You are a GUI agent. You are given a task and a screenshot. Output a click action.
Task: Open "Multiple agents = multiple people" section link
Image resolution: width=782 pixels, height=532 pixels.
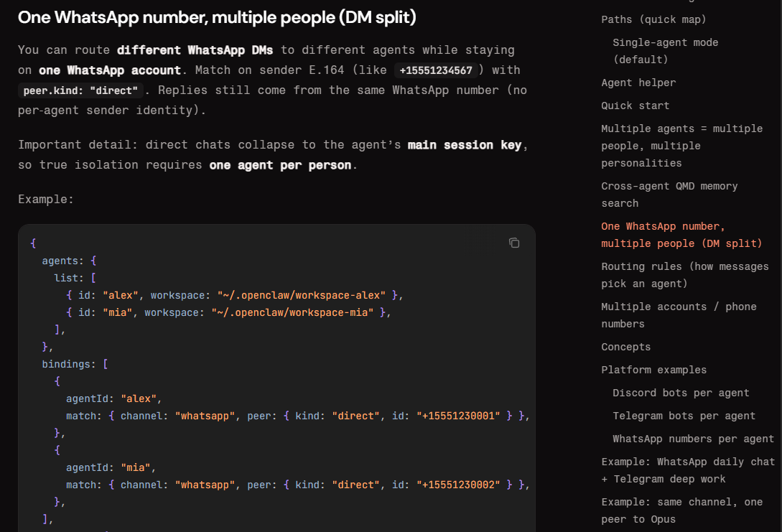click(x=681, y=146)
